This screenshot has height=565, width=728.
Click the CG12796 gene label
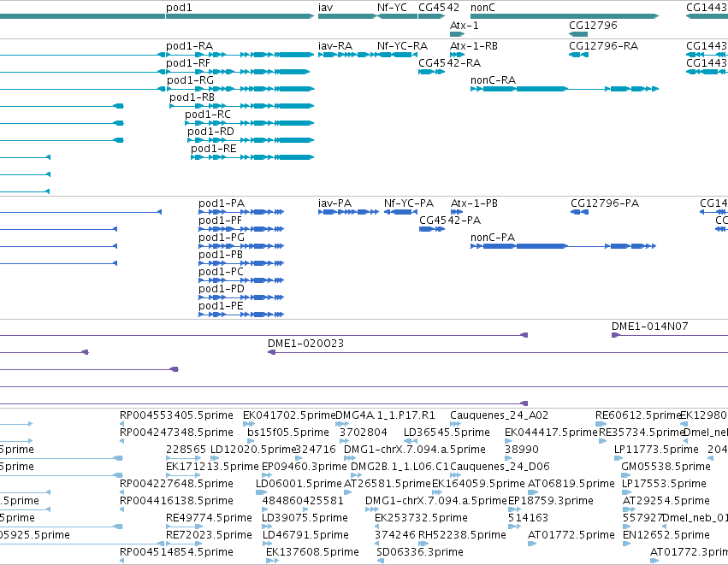[x=593, y=26]
